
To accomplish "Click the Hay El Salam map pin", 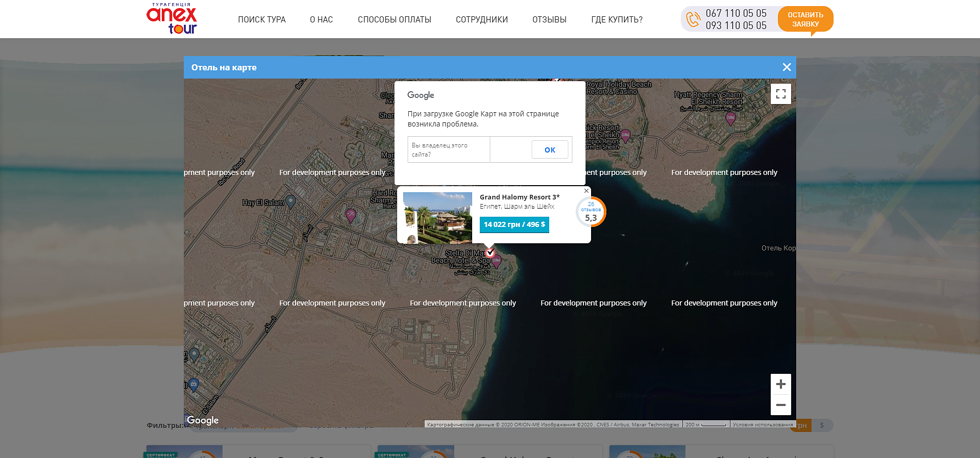I will [290, 202].
